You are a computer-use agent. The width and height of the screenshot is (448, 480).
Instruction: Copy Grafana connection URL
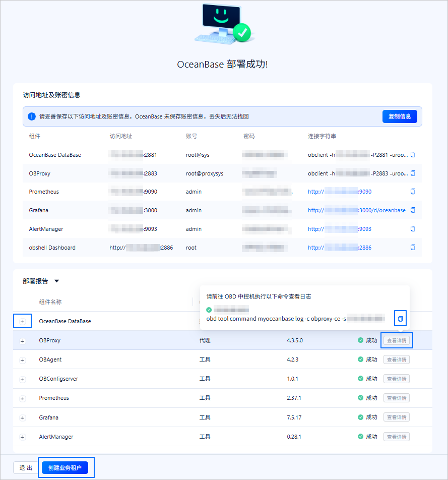point(413,210)
